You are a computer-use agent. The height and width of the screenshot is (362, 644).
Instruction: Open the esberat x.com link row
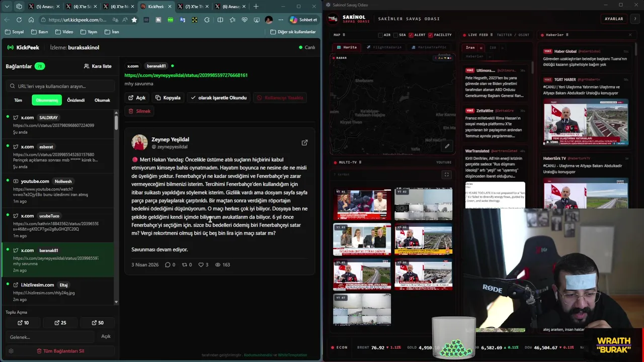pos(58,156)
